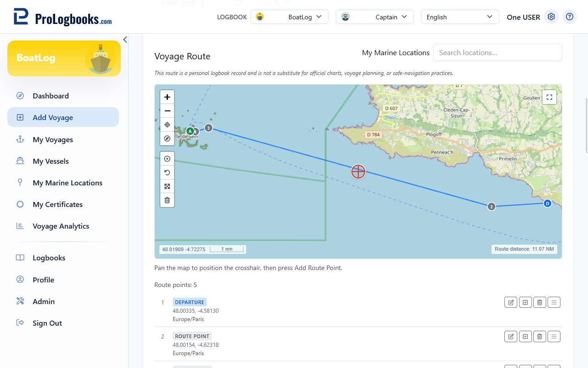Sign Out of the application

tap(63, 323)
